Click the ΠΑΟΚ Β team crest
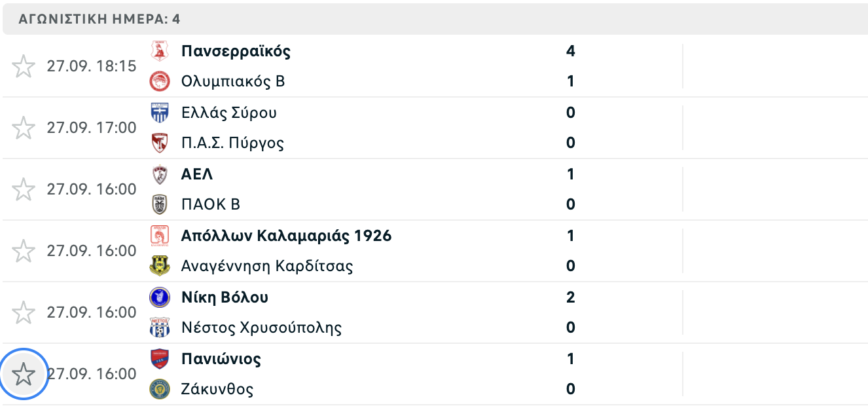 [x=160, y=205]
